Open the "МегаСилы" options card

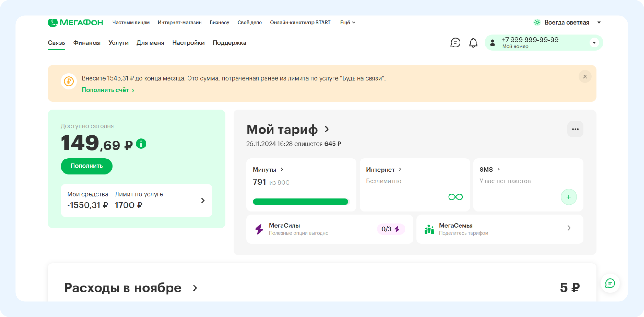tap(329, 229)
